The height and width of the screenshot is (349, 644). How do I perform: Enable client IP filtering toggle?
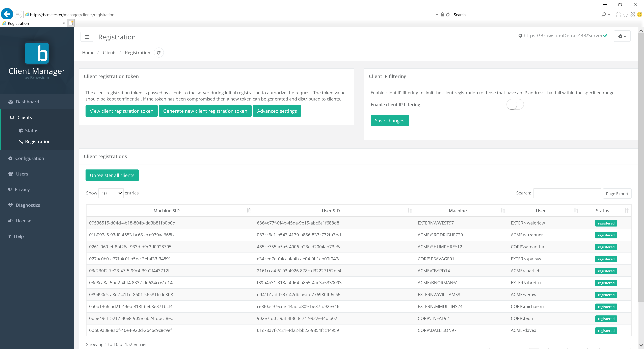(515, 104)
